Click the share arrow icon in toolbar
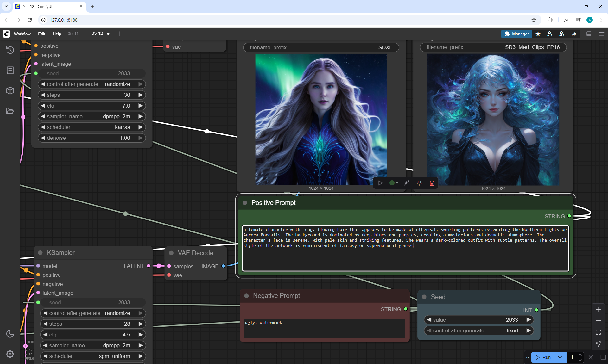The height and width of the screenshot is (364, 608). [574, 34]
